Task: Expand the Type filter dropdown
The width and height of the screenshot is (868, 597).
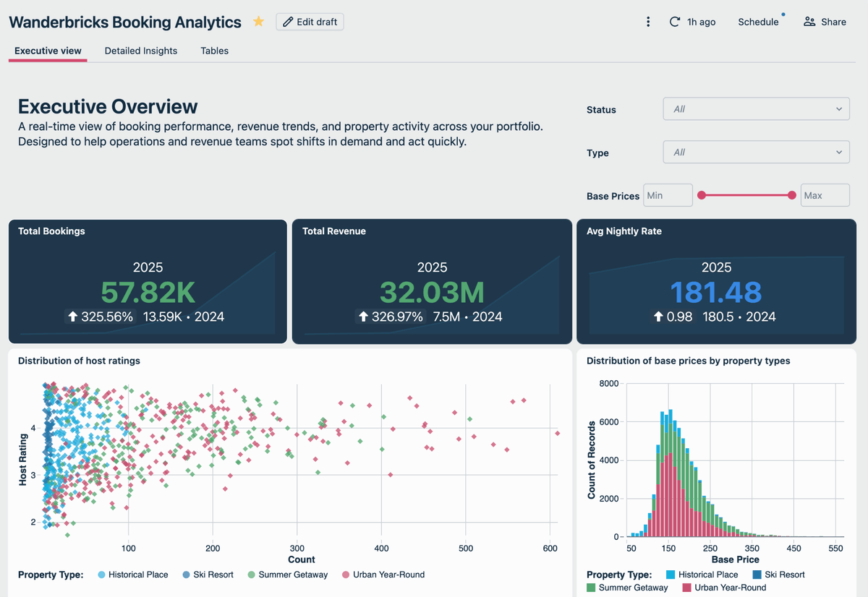Action: click(x=756, y=153)
